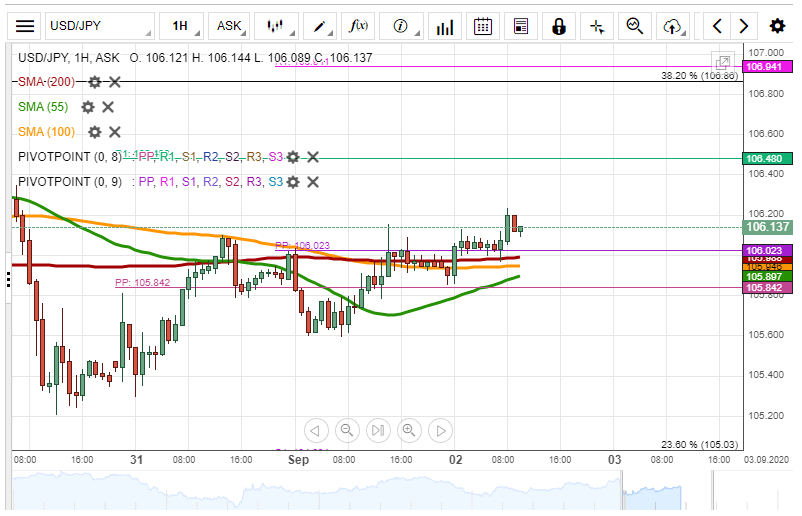Screen dimensions: 802x516
Task: Click the pink 105.842 price label
Action: [x=767, y=288]
